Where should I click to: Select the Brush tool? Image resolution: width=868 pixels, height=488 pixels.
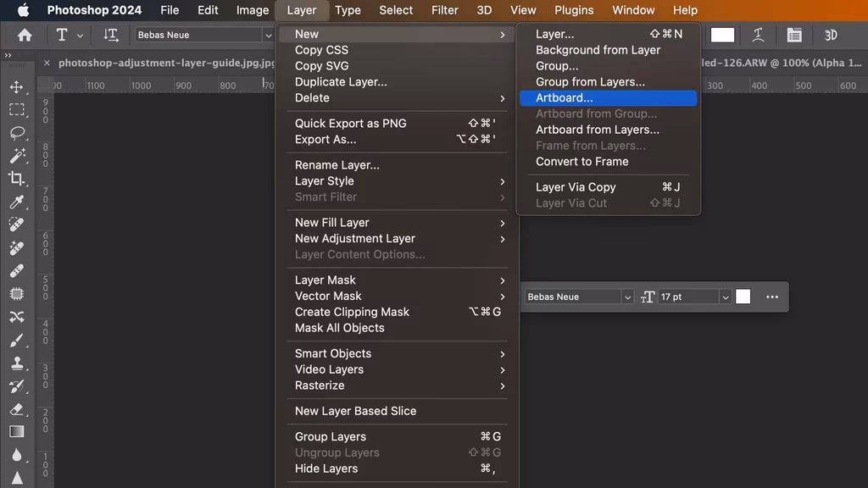coord(19,340)
